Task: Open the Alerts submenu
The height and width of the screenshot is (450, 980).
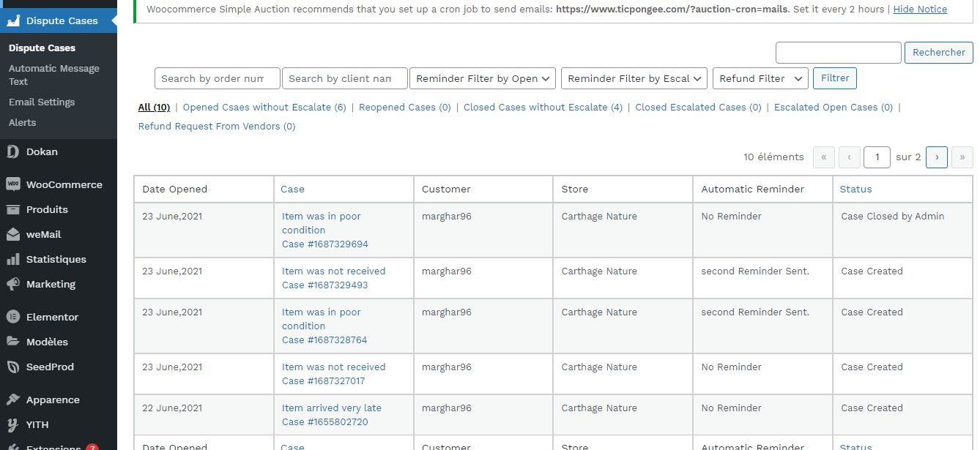Action: click(x=22, y=122)
